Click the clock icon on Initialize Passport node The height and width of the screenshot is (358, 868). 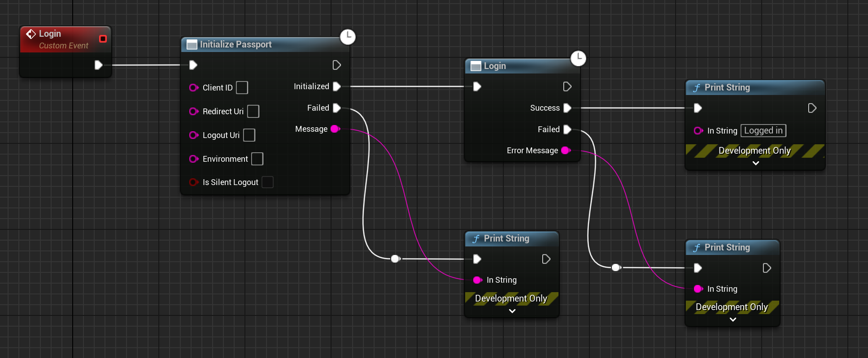pos(348,37)
